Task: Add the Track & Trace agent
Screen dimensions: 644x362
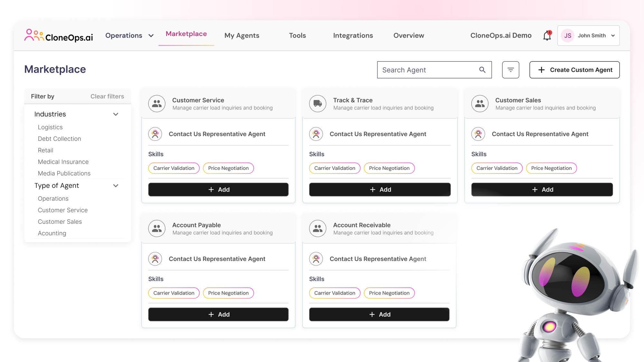Action: tap(380, 190)
